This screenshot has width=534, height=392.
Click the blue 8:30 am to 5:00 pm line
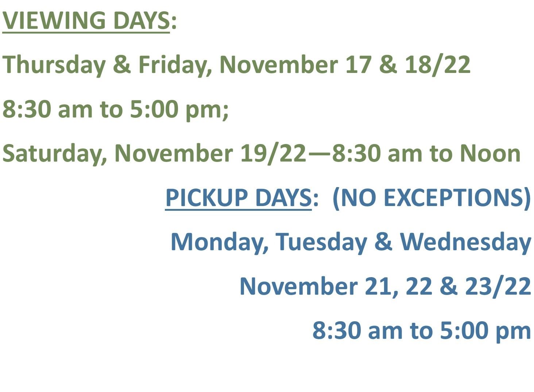coord(422,331)
